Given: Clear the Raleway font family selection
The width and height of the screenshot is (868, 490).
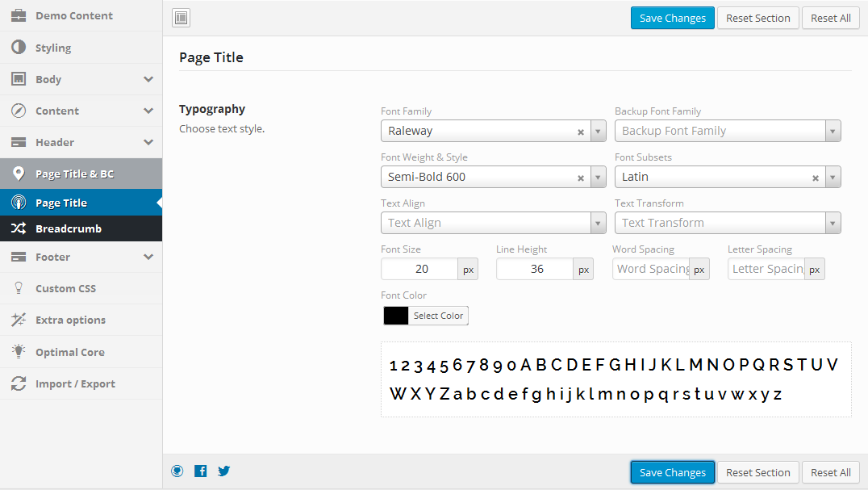Looking at the screenshot, I should pos(581,132).
